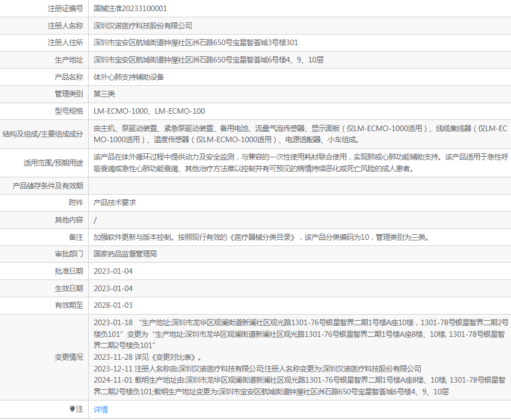Click the 其他内容 label

(x=69, y=220)
